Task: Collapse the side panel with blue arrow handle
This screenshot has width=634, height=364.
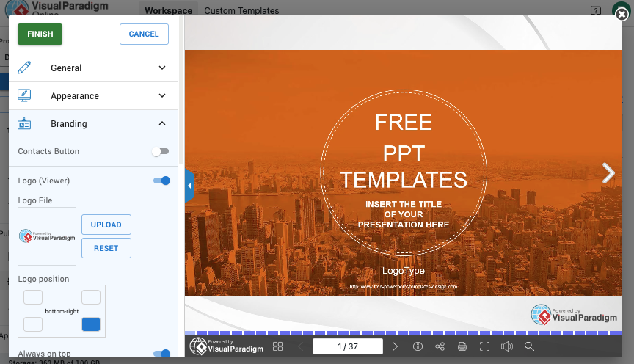Action: click(189, 186)
